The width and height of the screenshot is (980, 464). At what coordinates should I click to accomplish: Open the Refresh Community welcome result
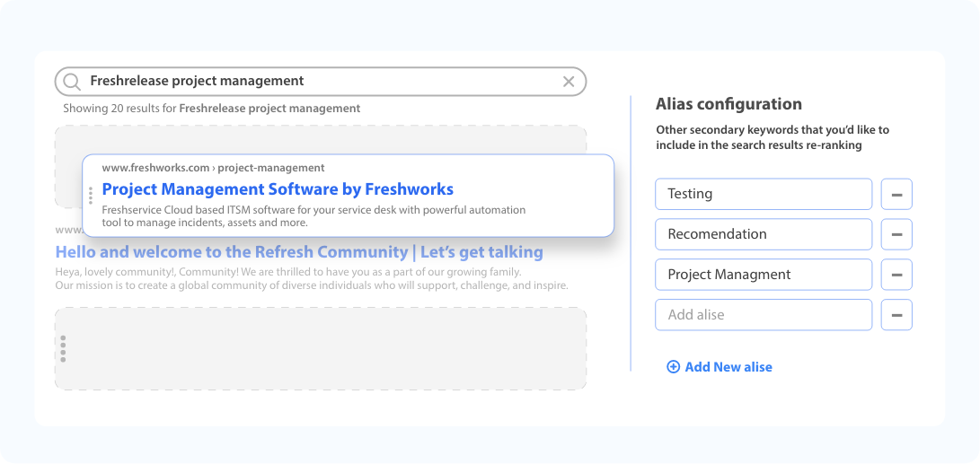pos(299,252)
